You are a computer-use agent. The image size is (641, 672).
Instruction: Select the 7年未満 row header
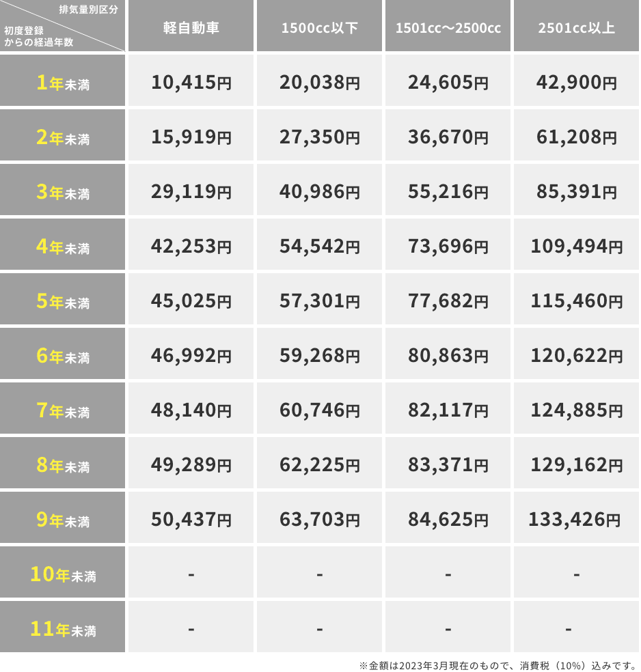click(63, 411)
